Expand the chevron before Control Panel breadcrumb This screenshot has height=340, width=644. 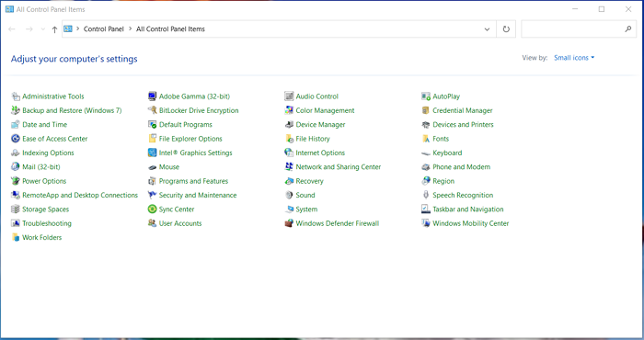77,29
